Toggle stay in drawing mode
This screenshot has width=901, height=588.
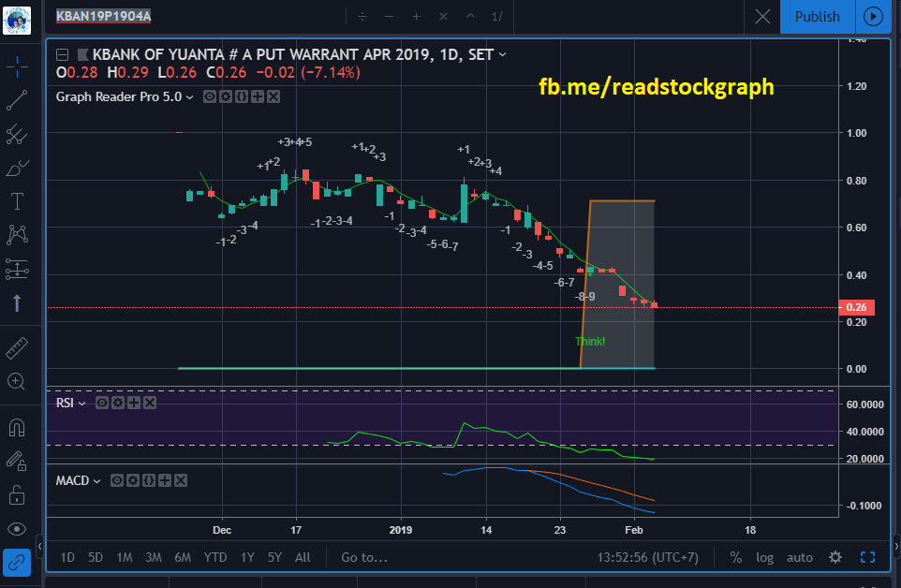tap(17, 461)
